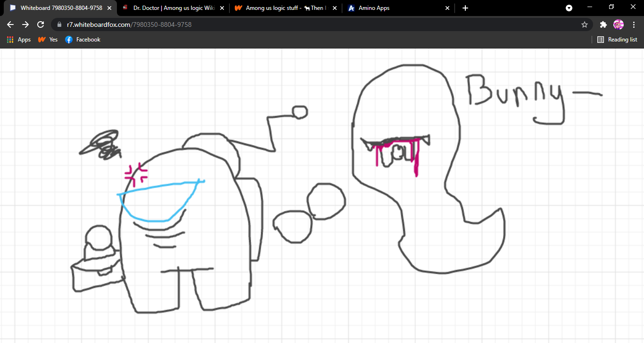
Task: Open Chrome three-dot menu
Action: (x=634, y=24)
